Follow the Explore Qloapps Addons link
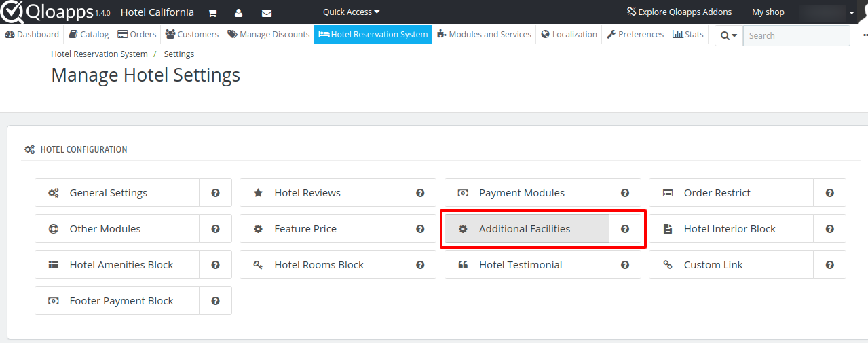This screenshot has width=868, height=343. [x=679, y=12]
